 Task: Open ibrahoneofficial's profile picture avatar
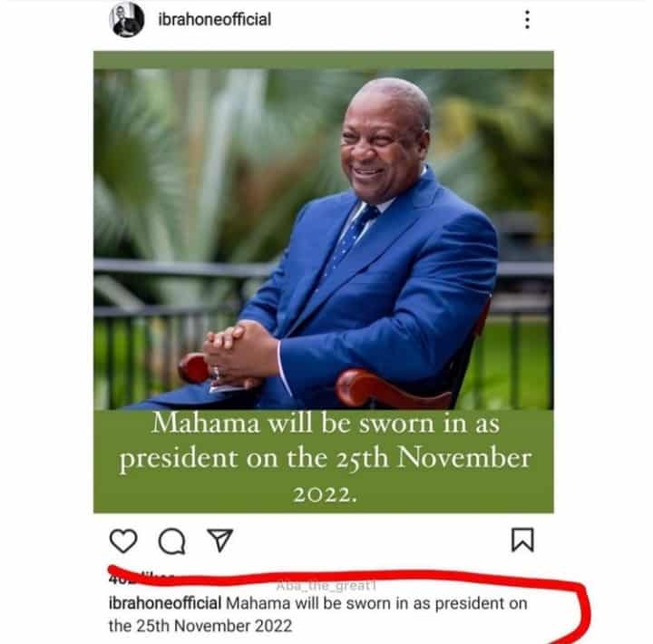point(126,20)
